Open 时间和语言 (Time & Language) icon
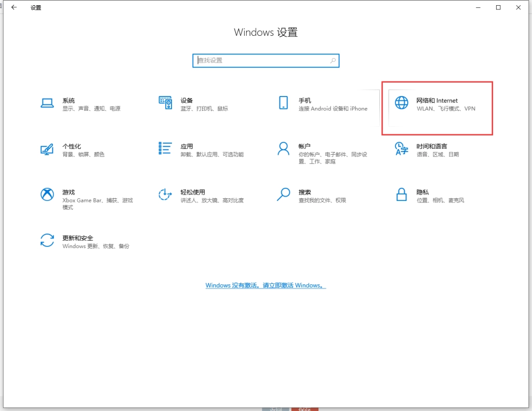The width and height of the screenshot is (532, 411). tap(402, 149)
